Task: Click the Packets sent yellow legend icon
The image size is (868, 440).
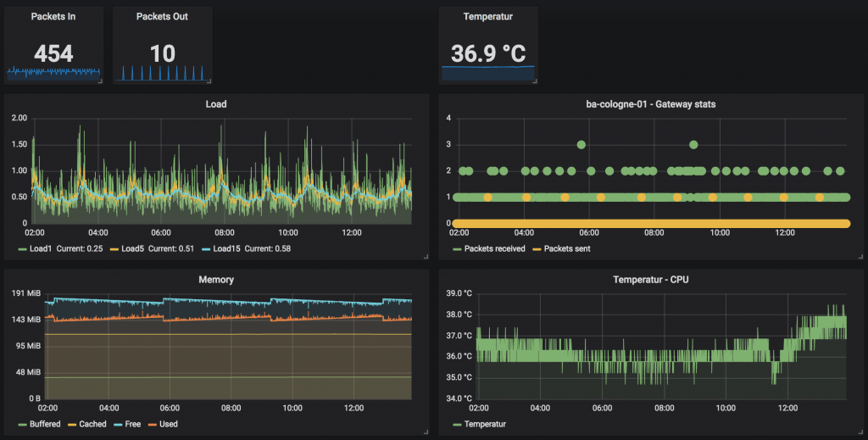Action: 537,248
